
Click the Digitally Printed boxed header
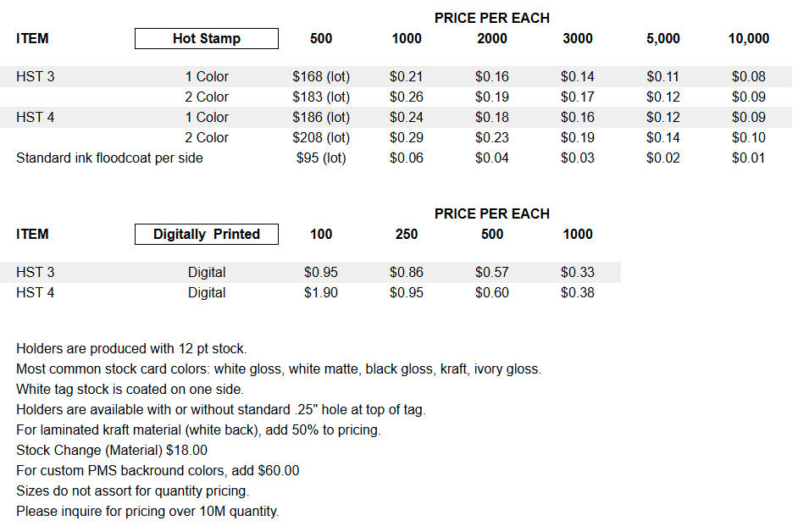tap(206, 234)
